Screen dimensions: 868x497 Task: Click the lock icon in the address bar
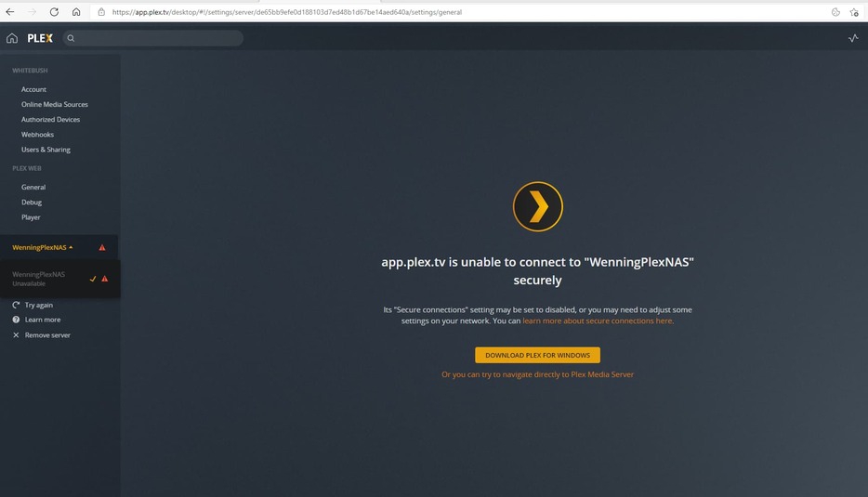pyautogui.click(x=101, y=12)
